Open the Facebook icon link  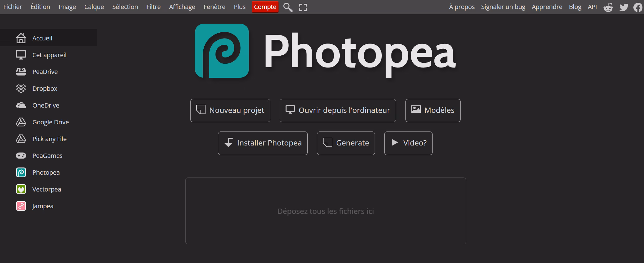click(x=638, y=7)
